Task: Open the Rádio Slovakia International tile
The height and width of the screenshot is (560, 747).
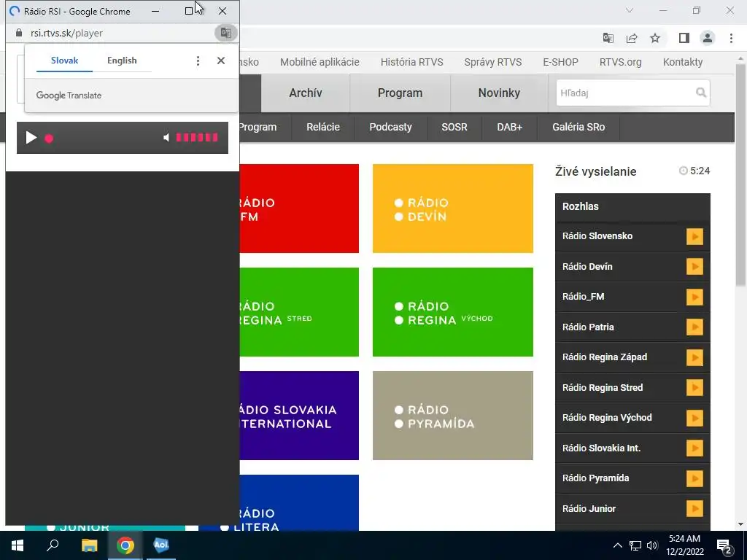Action: point(299,415)
